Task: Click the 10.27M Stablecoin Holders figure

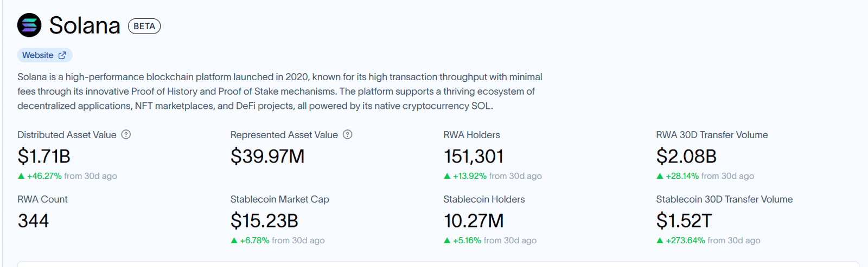Action: click(x=474, y=221)
